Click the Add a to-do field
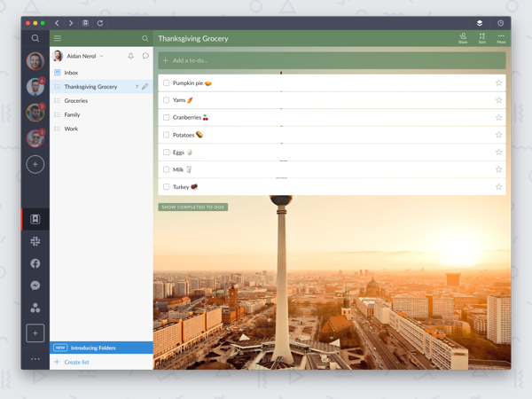Image resolution: width=532 pixels, height=399 pixels. (332, 60)
